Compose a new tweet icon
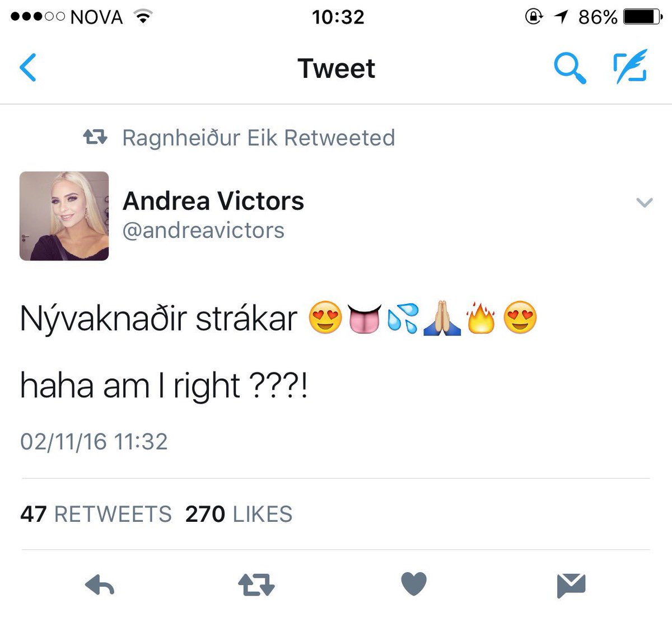Screen dimensions: 672x617 (x=630, y=67)
